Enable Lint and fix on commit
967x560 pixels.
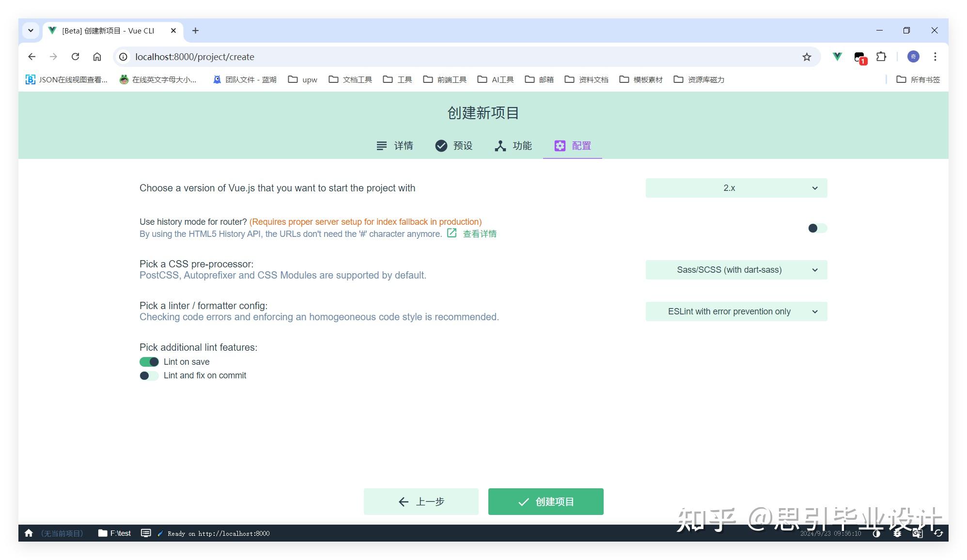[x=149, y=375]
